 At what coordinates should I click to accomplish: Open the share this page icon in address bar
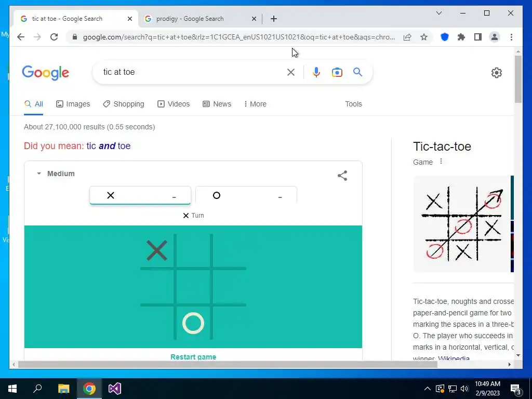point(407,37)
